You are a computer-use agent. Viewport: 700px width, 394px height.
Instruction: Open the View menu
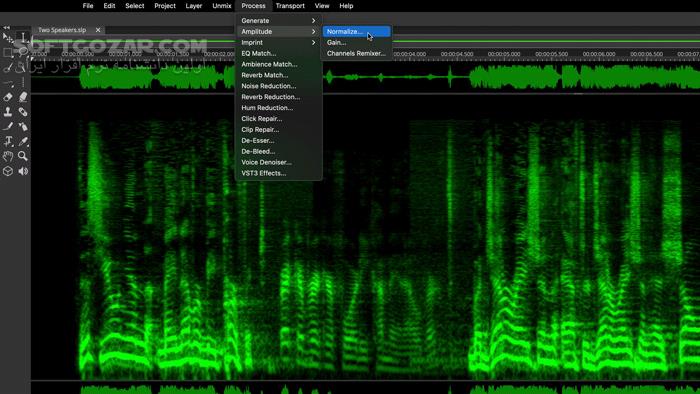click(x=322, y=6)
